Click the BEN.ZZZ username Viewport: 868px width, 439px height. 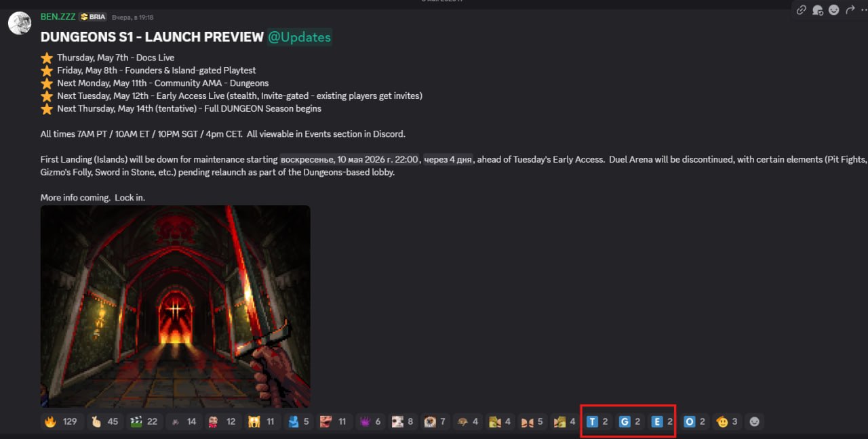tap(58, 17)
